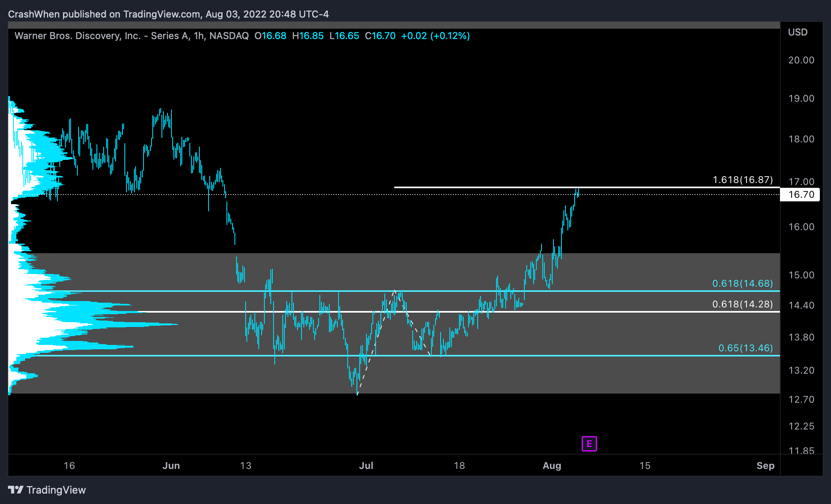831x504 pixels.
Task: Click the 16.00 price axis label
Action: tap(801, 227)
